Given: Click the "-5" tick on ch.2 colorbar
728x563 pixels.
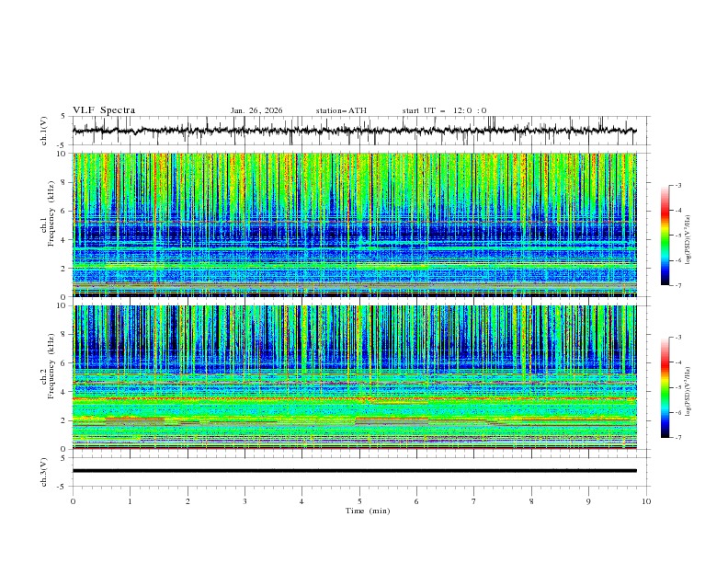Looking at the screenshot, I should (x=677, y=387).
